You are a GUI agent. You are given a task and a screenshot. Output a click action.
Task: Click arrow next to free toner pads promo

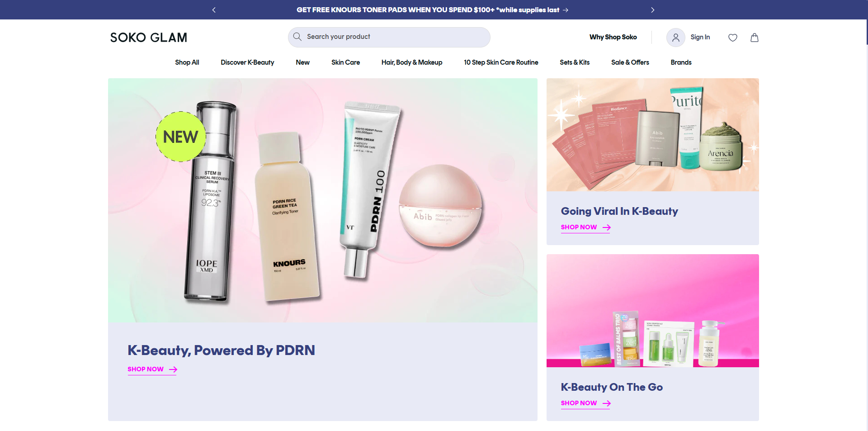click(566, 10)
